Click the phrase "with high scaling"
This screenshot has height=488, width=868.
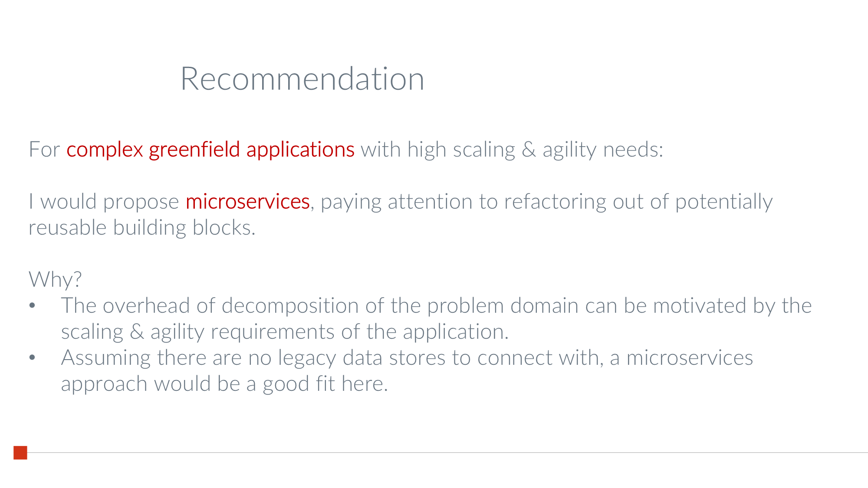tap(437, 150)
